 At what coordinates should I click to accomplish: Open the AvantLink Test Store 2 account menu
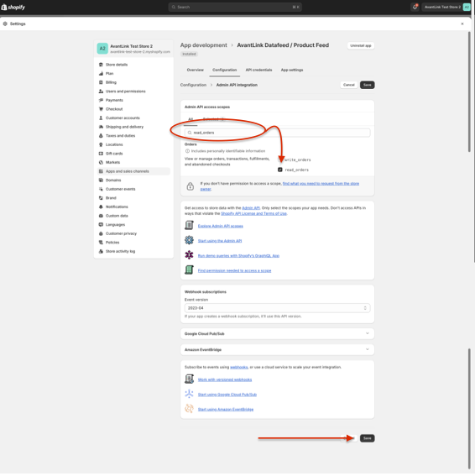(446, 7)
